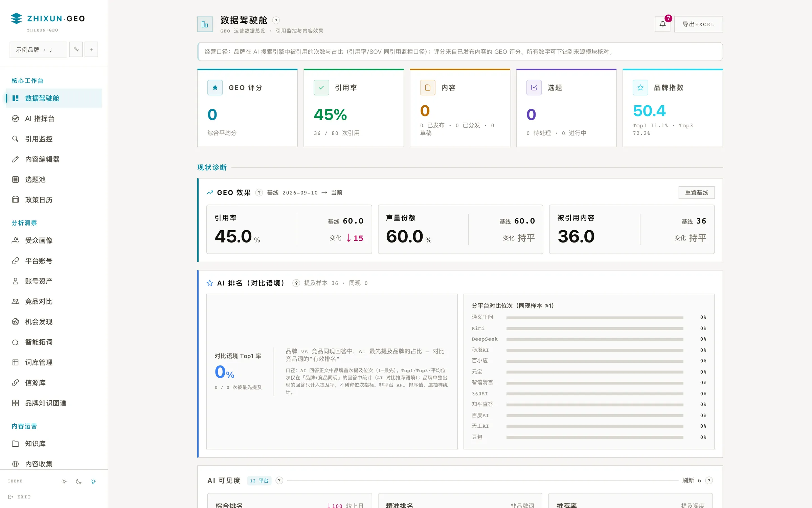This screenshot has height=508, width=812.
Task: Open 内容编辑器 from the sidebar
Action: point(54,159)
